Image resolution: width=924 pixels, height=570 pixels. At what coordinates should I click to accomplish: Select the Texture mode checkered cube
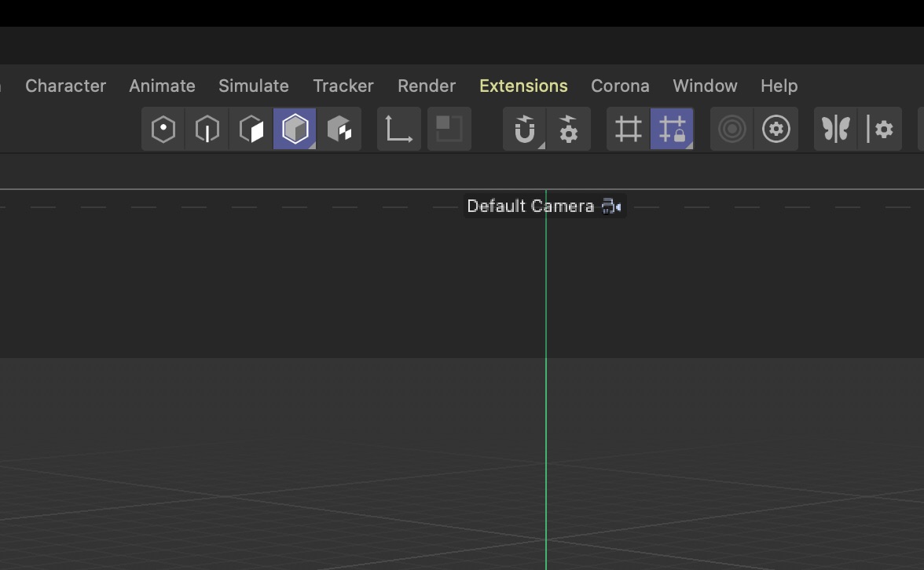[x=339, y=129]
